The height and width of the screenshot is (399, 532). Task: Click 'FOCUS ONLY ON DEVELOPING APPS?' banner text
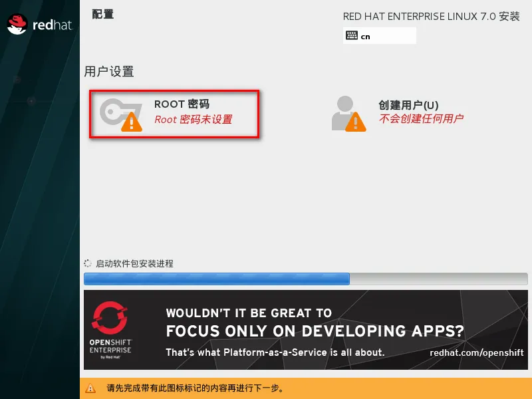(315, 331)
